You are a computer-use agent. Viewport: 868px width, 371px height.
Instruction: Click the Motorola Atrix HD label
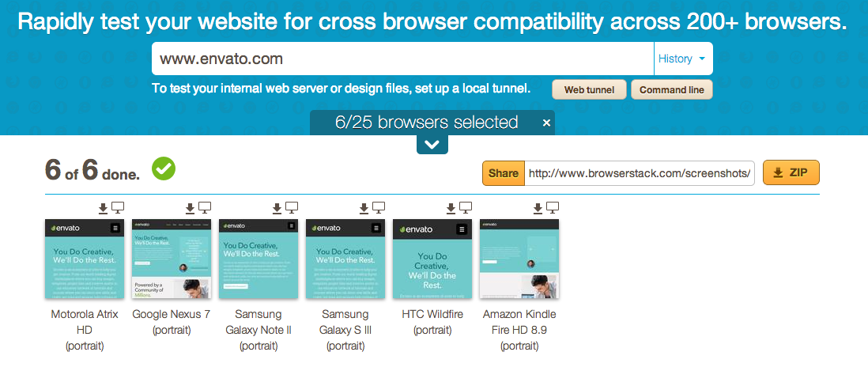pos(85,330)
